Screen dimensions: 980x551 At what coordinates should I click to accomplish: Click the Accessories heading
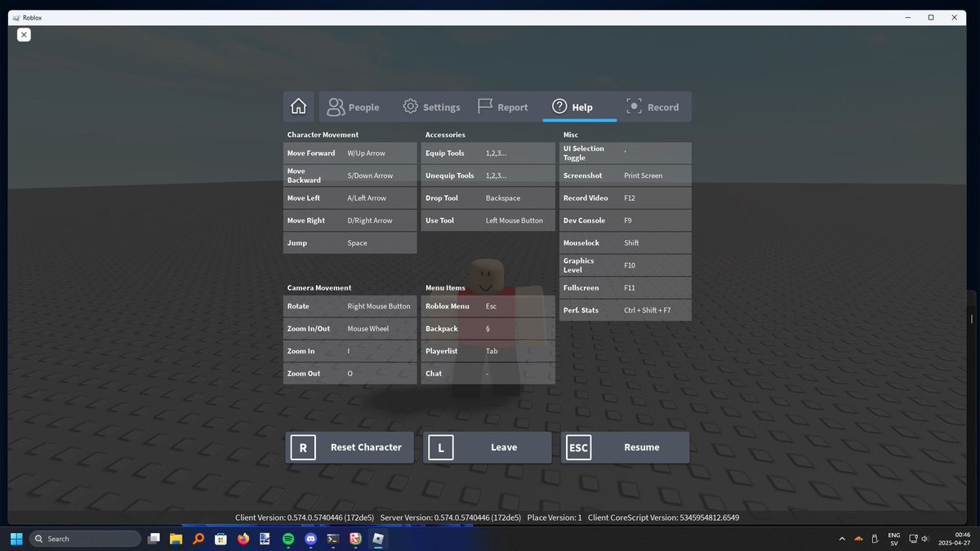(445, 135)
